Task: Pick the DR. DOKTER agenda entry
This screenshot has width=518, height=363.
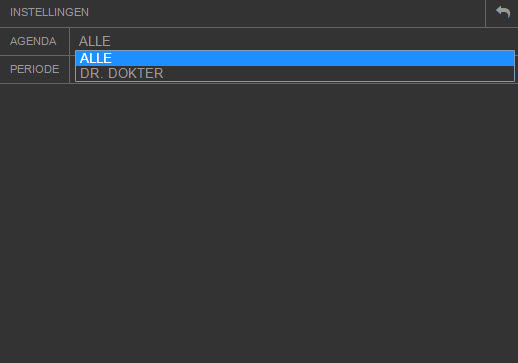Action: coord(295,73)
